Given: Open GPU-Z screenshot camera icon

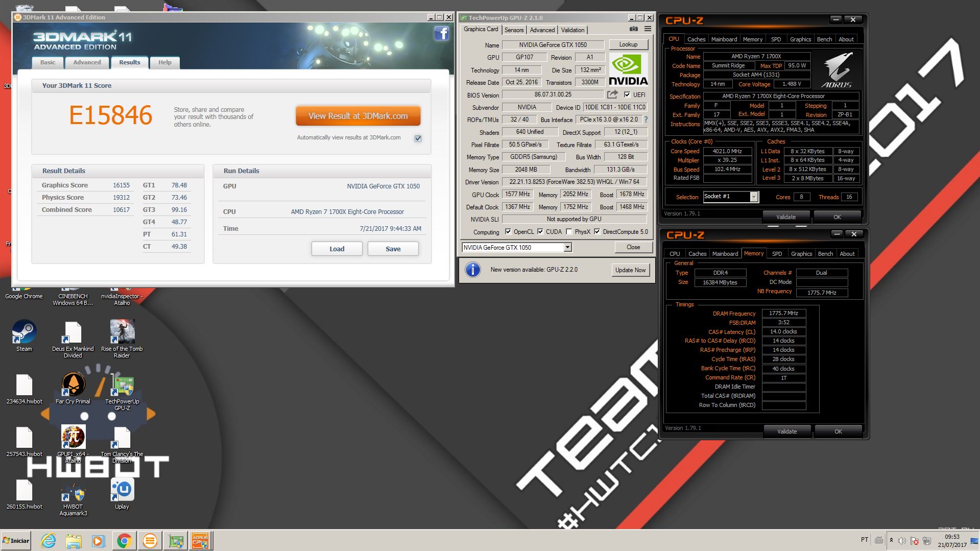Looking at the screenshot, I should 633,30.
